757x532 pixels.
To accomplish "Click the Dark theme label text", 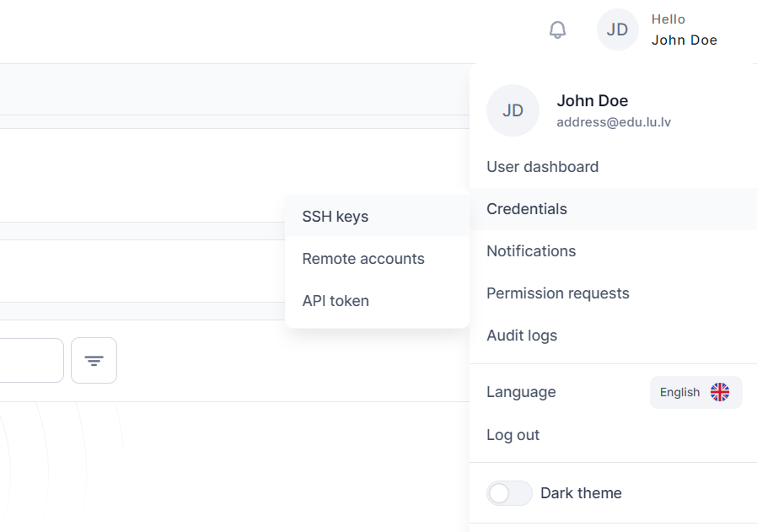I will tap(581, 493).
